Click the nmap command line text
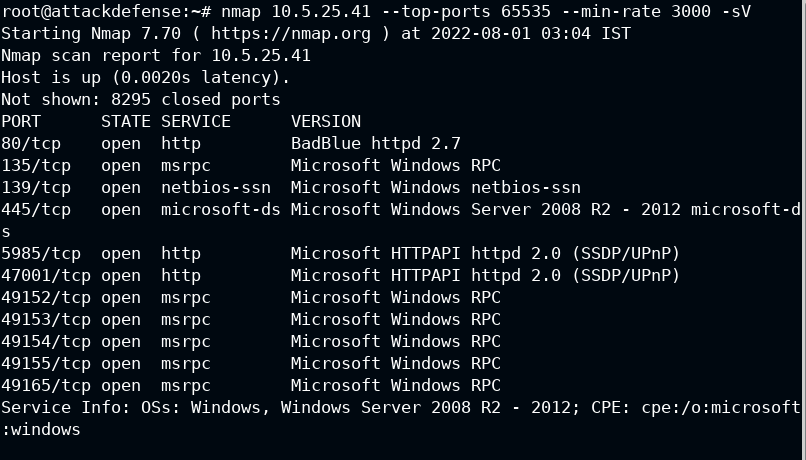 [486, 11]
